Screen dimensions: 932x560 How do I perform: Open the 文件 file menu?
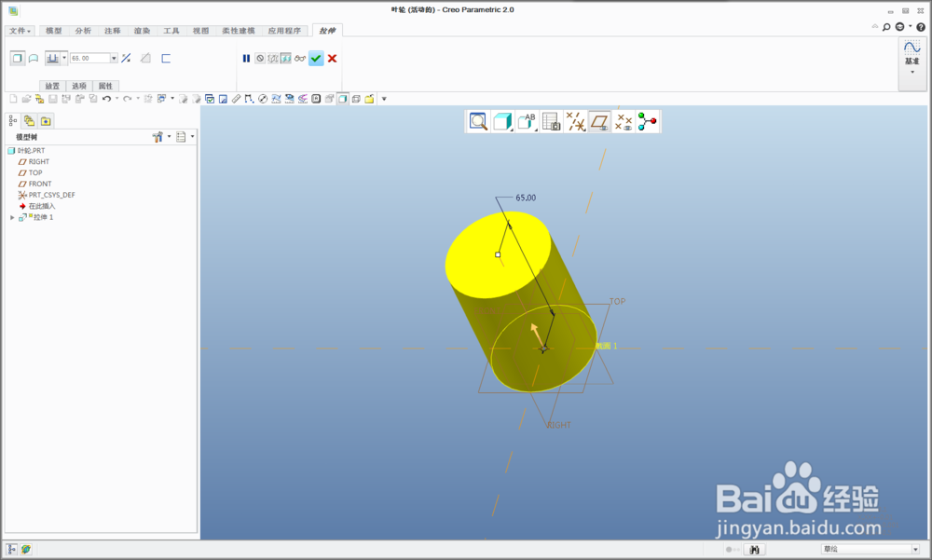click(x=20, y=31)
